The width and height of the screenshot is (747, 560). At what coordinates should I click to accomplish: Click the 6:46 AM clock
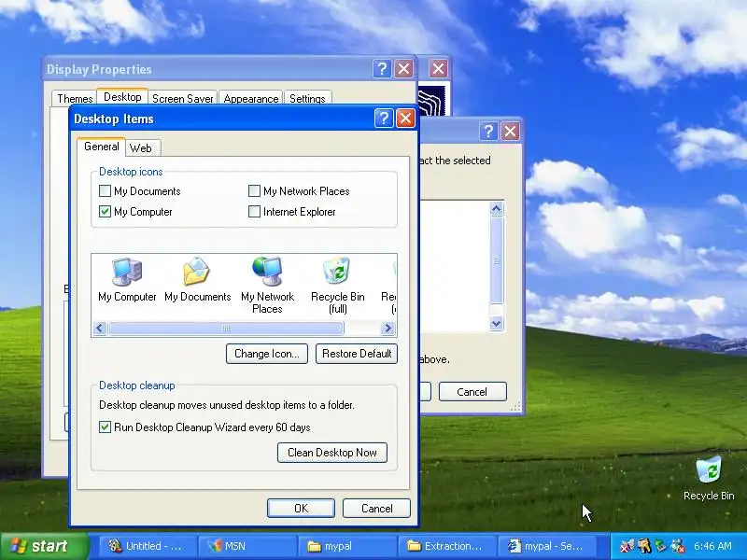[x=712, y=546]
